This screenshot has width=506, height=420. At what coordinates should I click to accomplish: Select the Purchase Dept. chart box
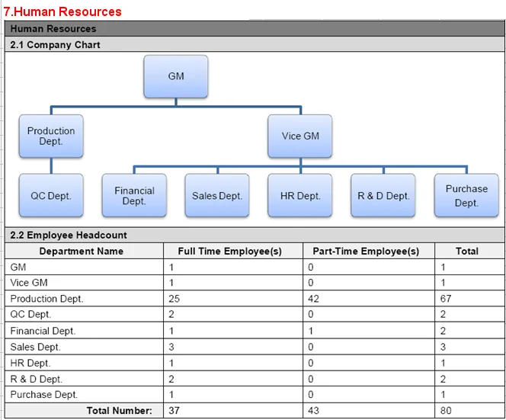tap(466, 195)
